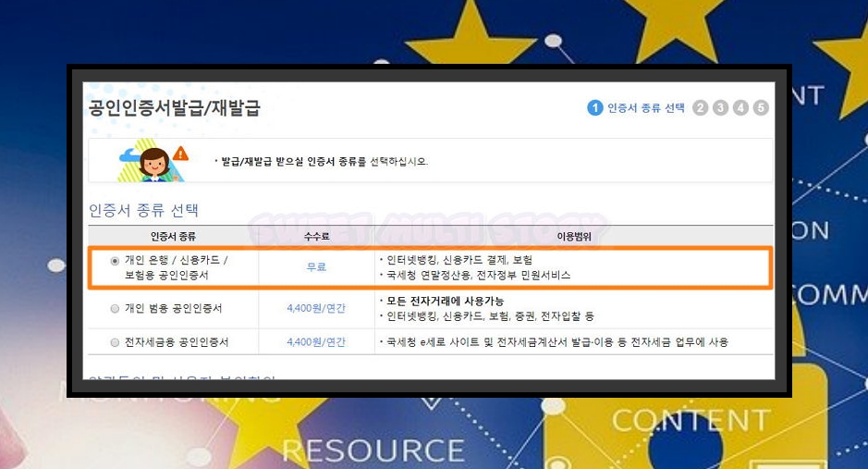Image resolution: width=868 pixels, height=469 pixels.
Task: Click the cartoon girl warning illustration
Action: 153,161
